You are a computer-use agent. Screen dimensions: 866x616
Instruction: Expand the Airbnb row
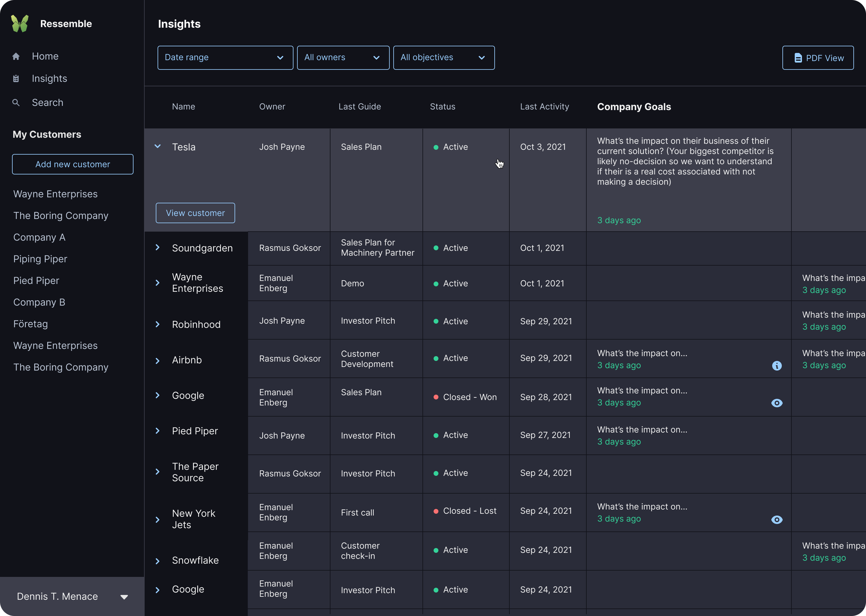point(158,361)
